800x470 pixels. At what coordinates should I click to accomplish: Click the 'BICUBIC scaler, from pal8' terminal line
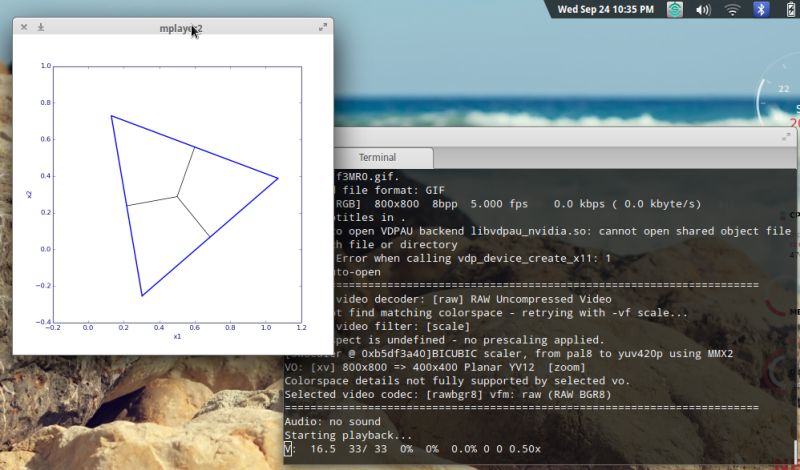click(x=509, y=354)
